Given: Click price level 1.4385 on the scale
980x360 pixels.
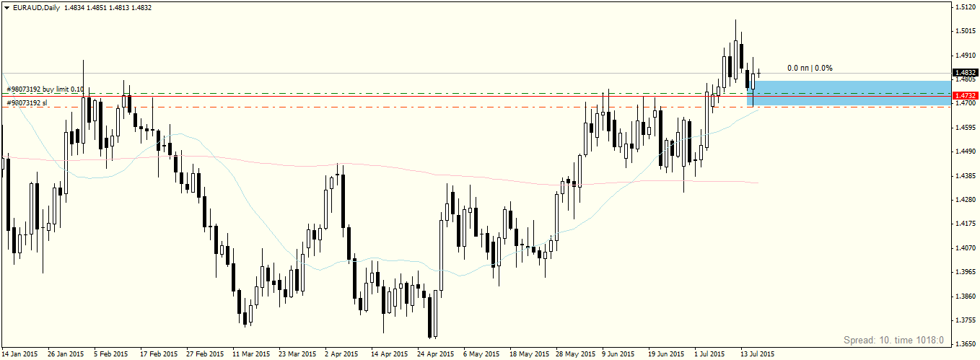Looking at the screenshot, I should (x=966, y=176).
